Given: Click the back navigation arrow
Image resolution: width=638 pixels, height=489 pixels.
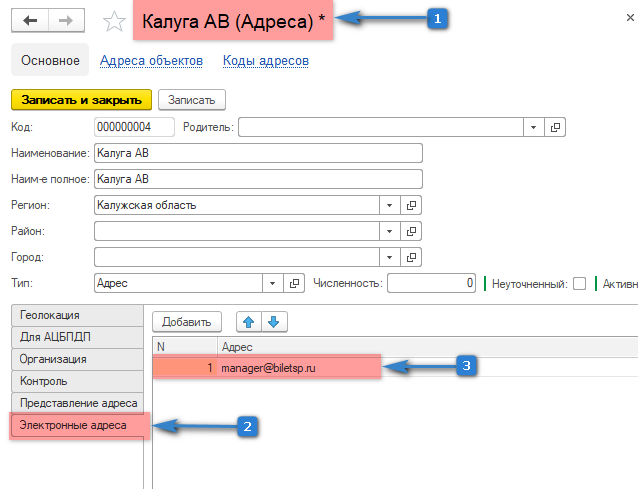Looking at the screenshot, I should (29, 21).
